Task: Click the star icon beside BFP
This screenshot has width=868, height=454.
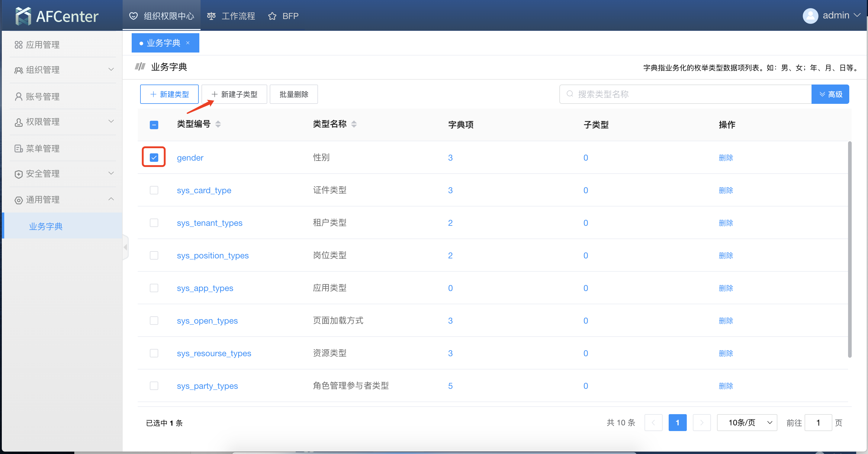Action: 272,16
